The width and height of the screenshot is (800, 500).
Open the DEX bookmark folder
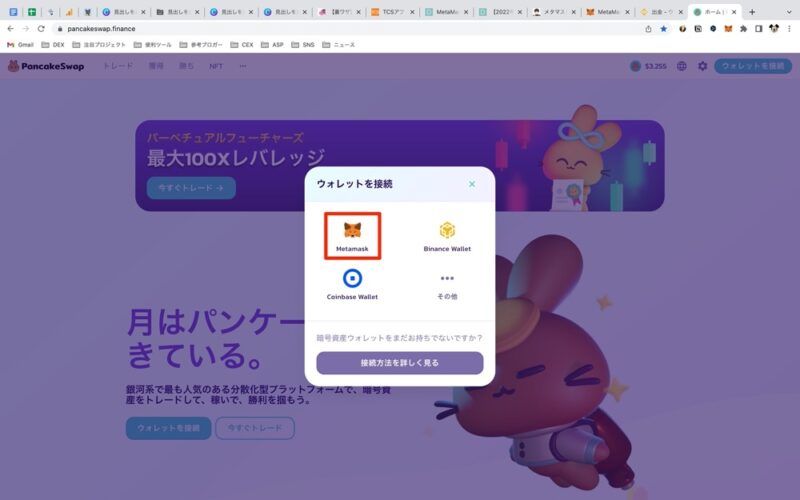click(53, 45)
